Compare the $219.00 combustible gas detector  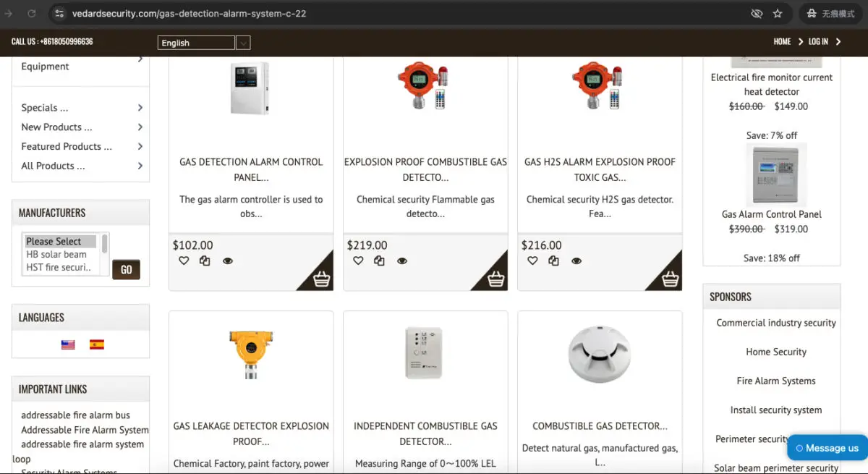tap(379, 261)
